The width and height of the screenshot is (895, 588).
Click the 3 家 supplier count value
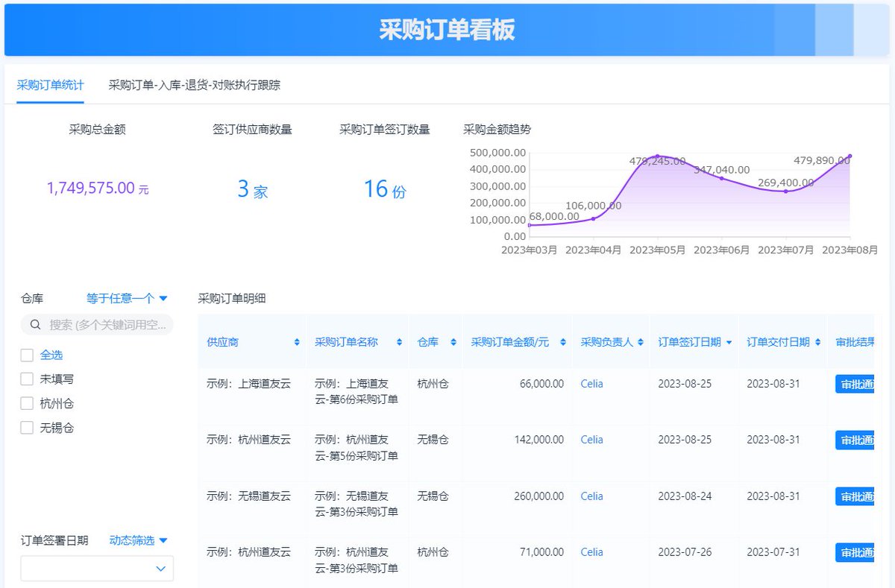(252, 189)
